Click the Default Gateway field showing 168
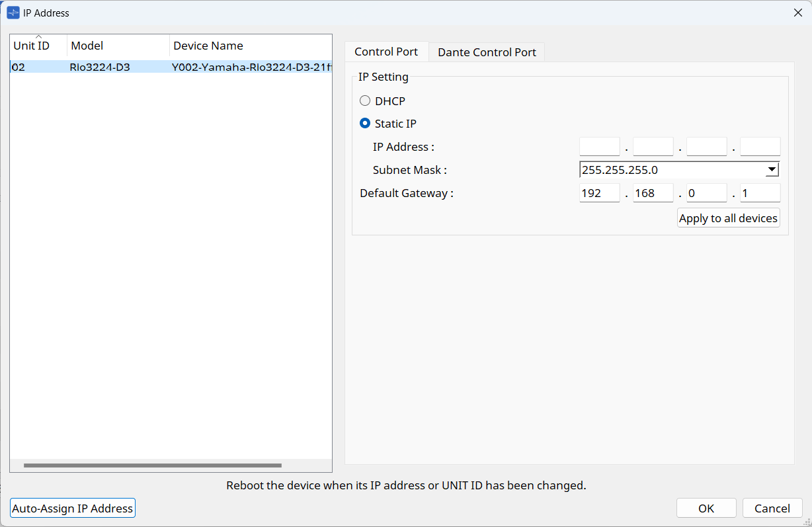This screenshot has height=527, width=812. [x=653, y=193]
